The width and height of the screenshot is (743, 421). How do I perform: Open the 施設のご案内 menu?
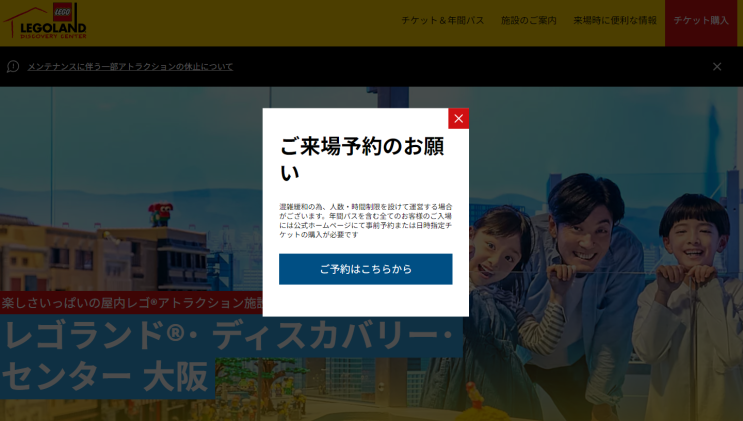(528, 20)
